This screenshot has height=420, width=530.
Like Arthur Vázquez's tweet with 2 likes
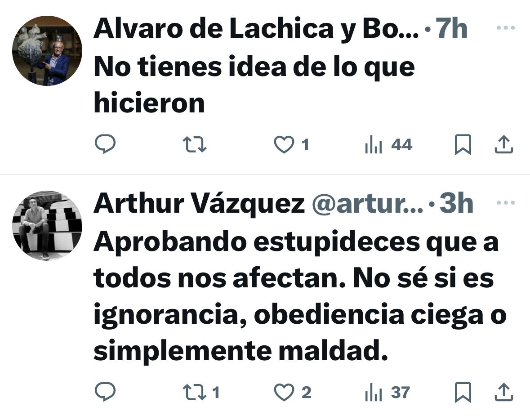pos(292,392)
